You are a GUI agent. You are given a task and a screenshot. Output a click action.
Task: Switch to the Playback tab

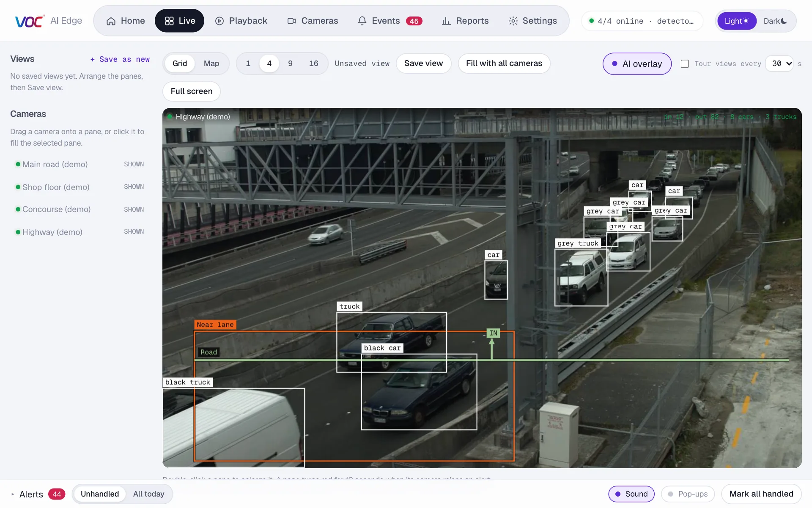point(241,21)
